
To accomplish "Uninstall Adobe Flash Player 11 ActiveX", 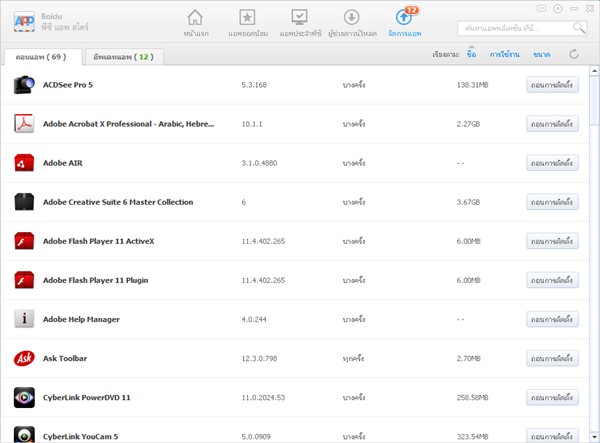I will coord(552,241).
